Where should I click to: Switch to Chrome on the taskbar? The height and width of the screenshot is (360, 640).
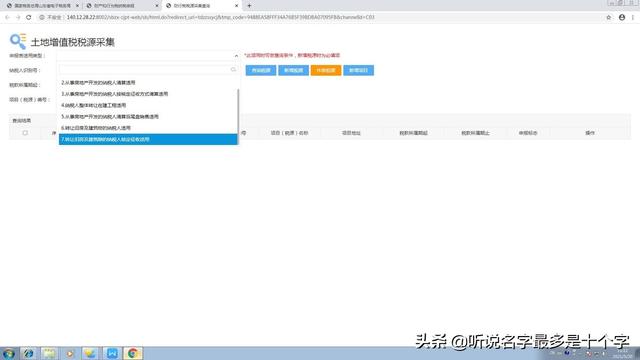[132, 353]
